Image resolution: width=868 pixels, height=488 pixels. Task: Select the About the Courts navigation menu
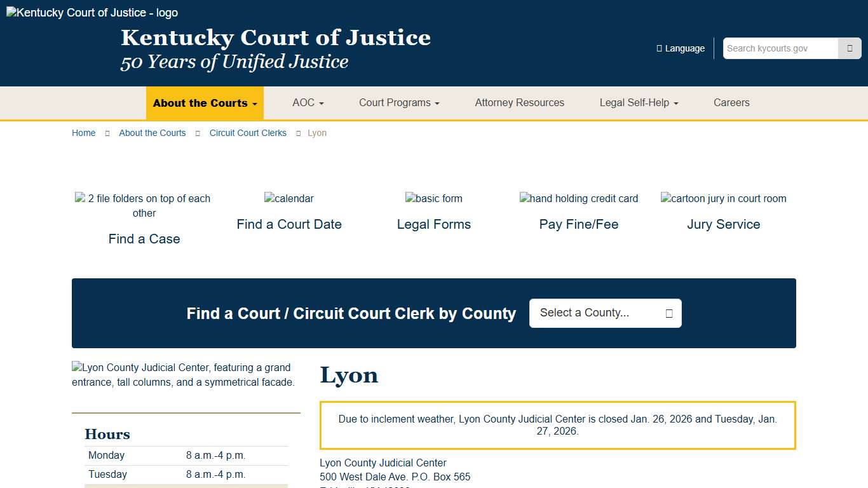[x=205, y=102]
